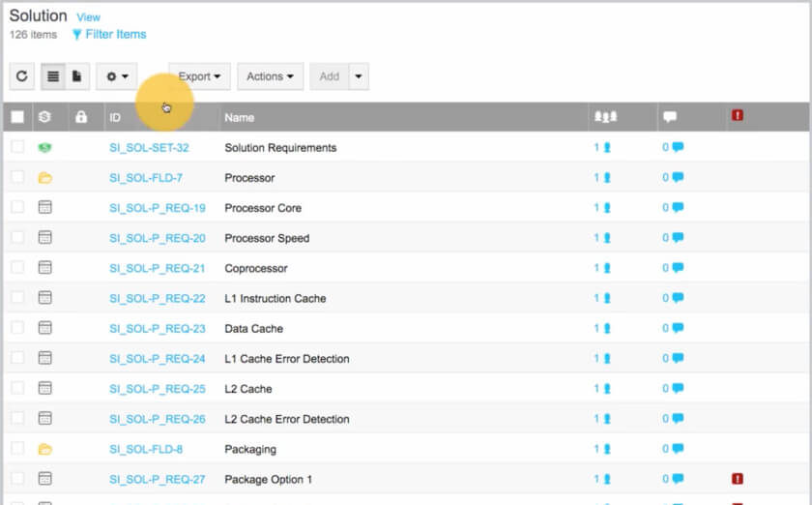Open the gear settings dropdown

[x=117, y=76]
